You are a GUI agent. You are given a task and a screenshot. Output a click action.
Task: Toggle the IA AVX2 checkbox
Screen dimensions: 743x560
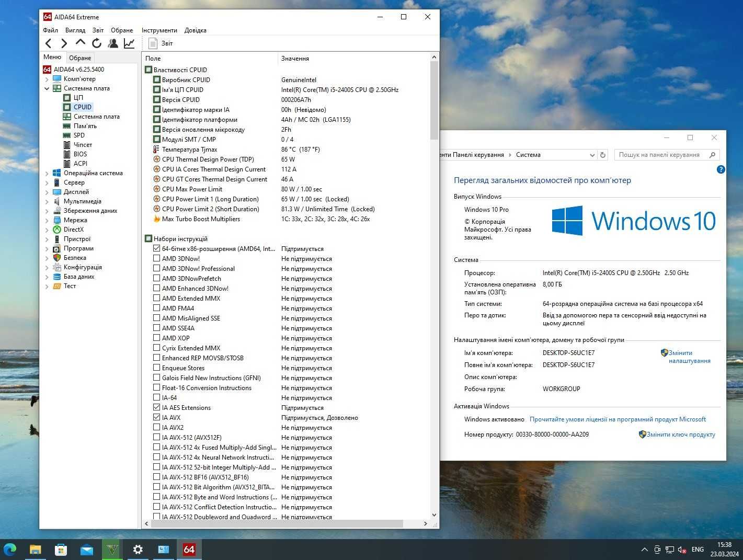pyautogui.click(x=156, y=428)
